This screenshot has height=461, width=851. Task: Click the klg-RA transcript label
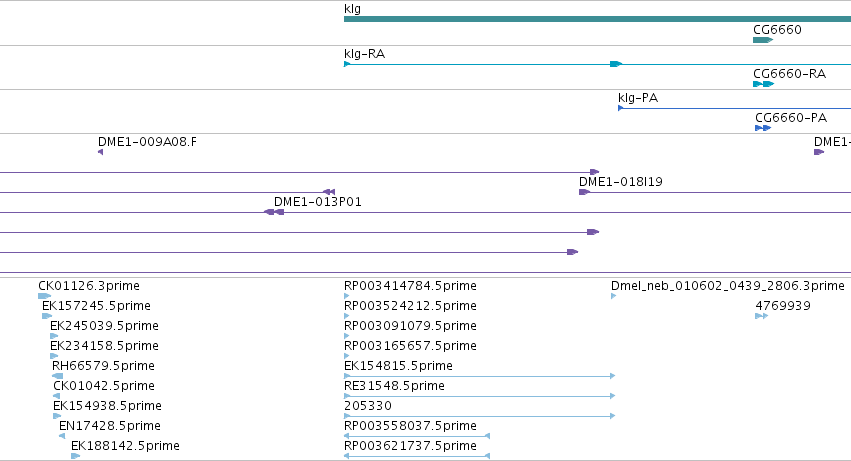coord(364,54)
